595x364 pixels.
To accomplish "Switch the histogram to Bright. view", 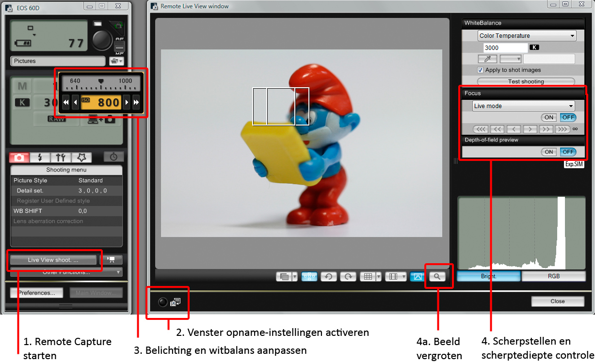I will (x=489, y=276).
